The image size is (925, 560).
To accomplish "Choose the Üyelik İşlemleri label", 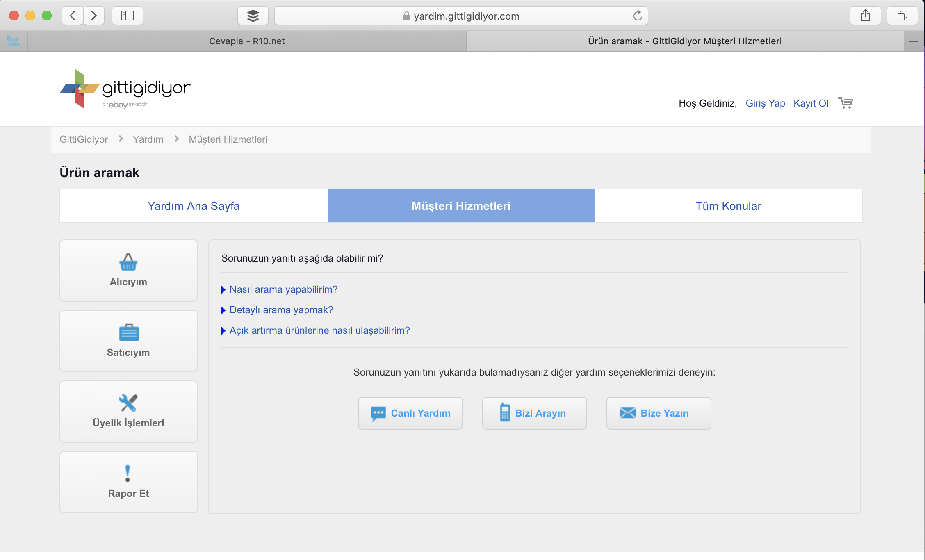I will 128,423.
